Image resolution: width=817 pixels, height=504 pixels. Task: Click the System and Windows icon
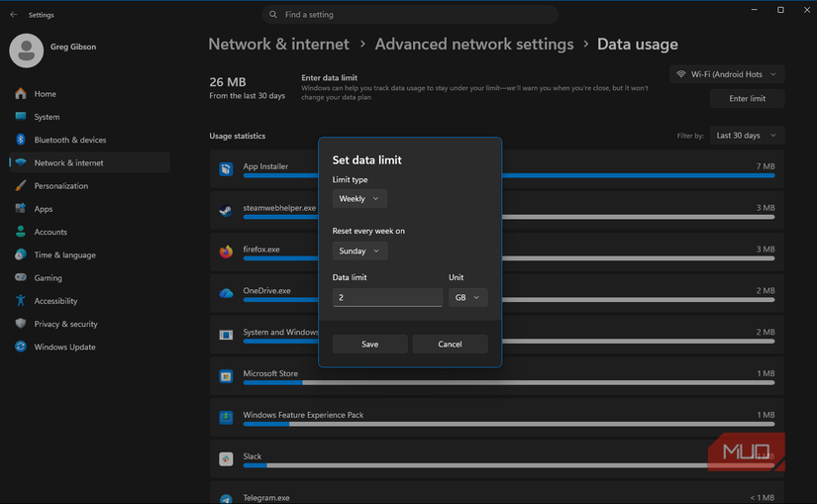pos(226,335)
